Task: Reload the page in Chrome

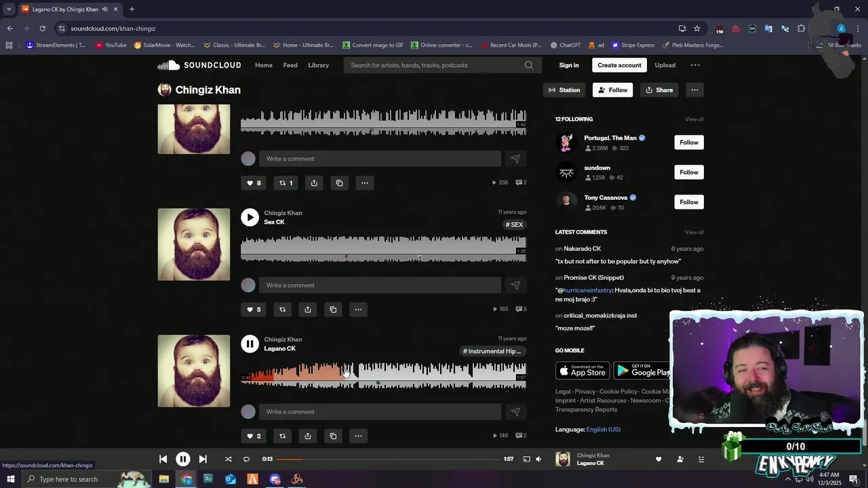Action: click(x=42, y=28)
